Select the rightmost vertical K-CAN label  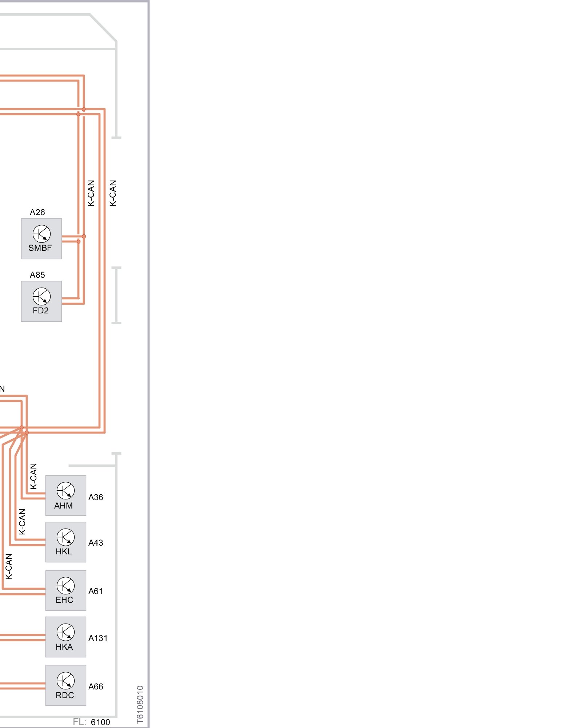click(x=113, y=193)
